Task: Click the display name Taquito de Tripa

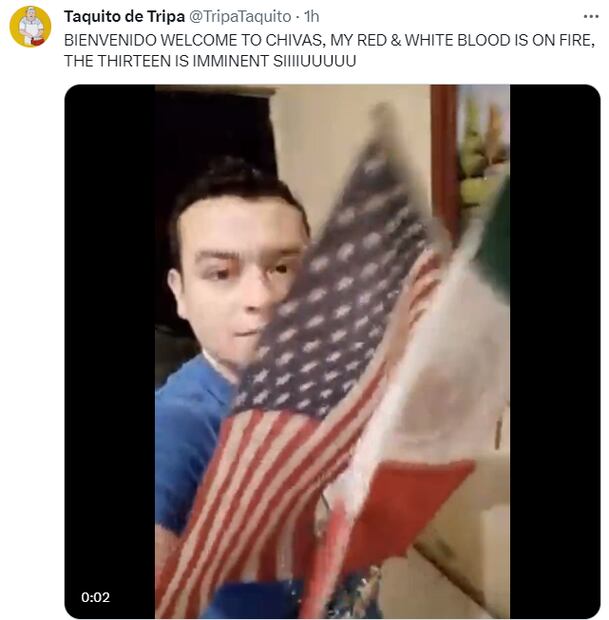Action: [125, 17]
